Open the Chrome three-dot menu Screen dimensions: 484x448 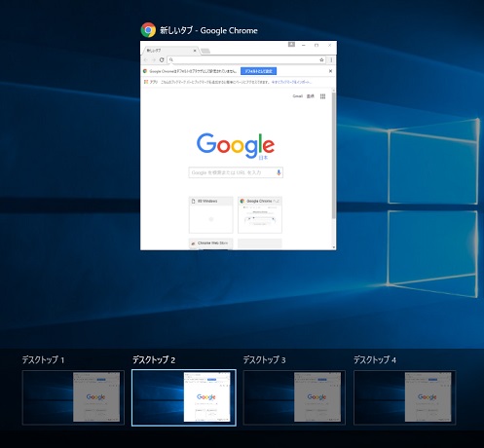click(x=331, y=59)
